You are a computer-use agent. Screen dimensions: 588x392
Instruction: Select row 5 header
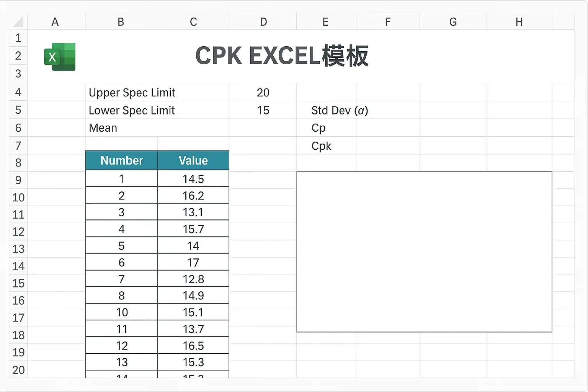point(18,110)
